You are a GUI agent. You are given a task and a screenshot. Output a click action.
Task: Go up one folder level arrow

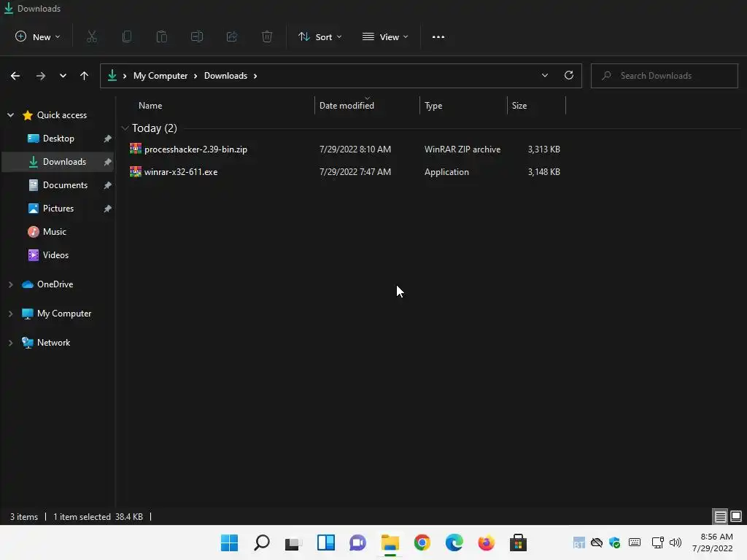pos(85,76)
